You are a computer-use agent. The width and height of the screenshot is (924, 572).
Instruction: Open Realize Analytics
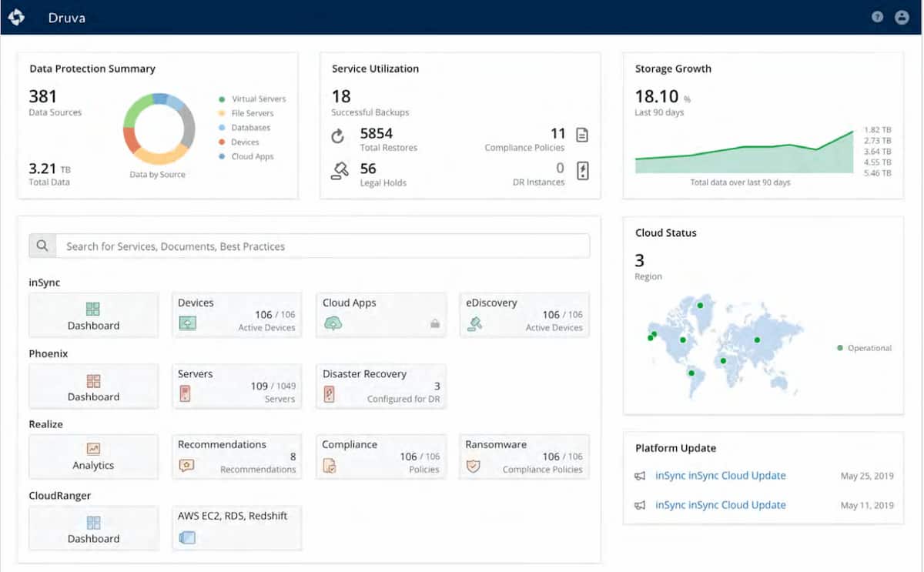coord(92,457)
